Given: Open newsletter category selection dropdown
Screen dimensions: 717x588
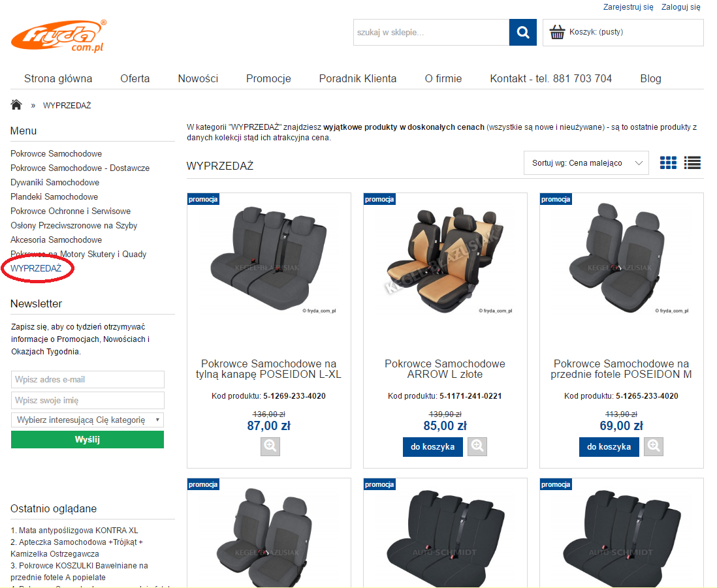Looking at the screenshot, I should coord(88,420).
